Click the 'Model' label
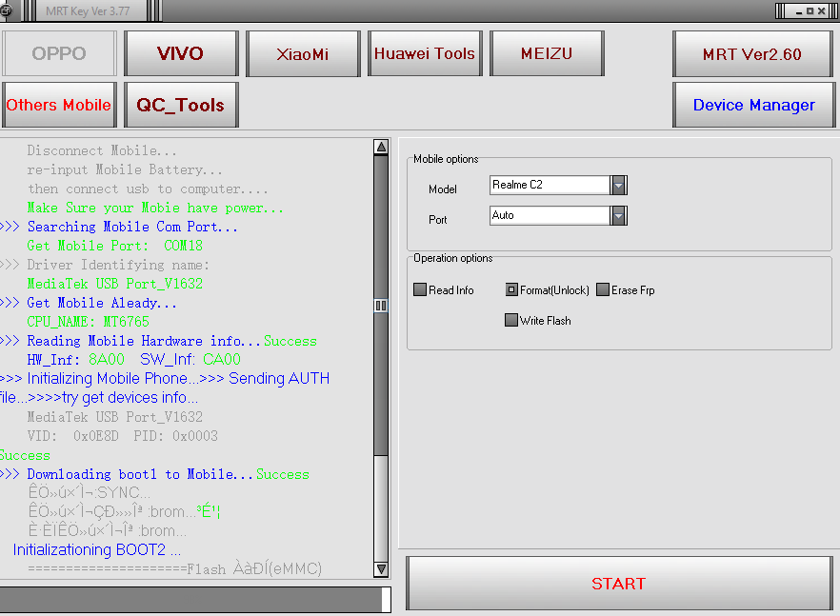 point(443,189)
